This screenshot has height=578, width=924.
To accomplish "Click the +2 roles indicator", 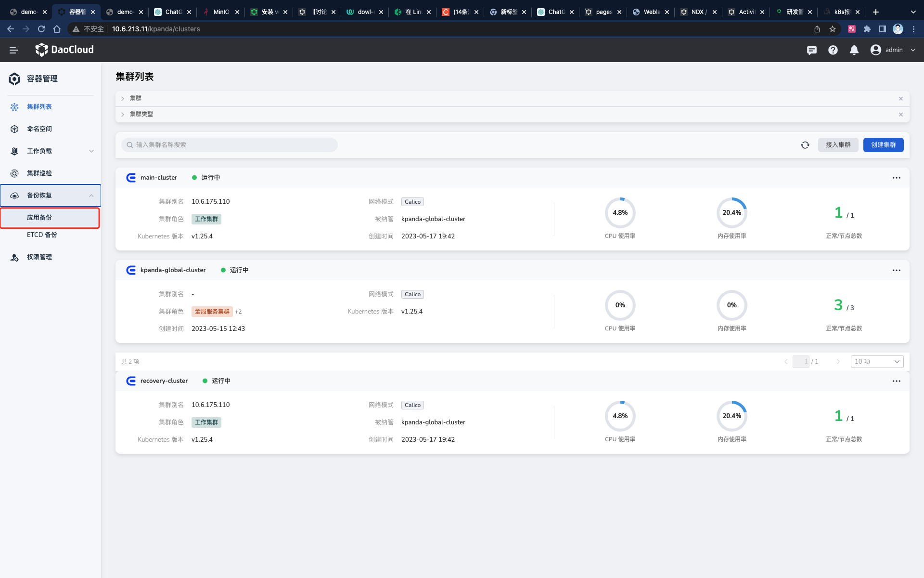I will pos(238,312).
